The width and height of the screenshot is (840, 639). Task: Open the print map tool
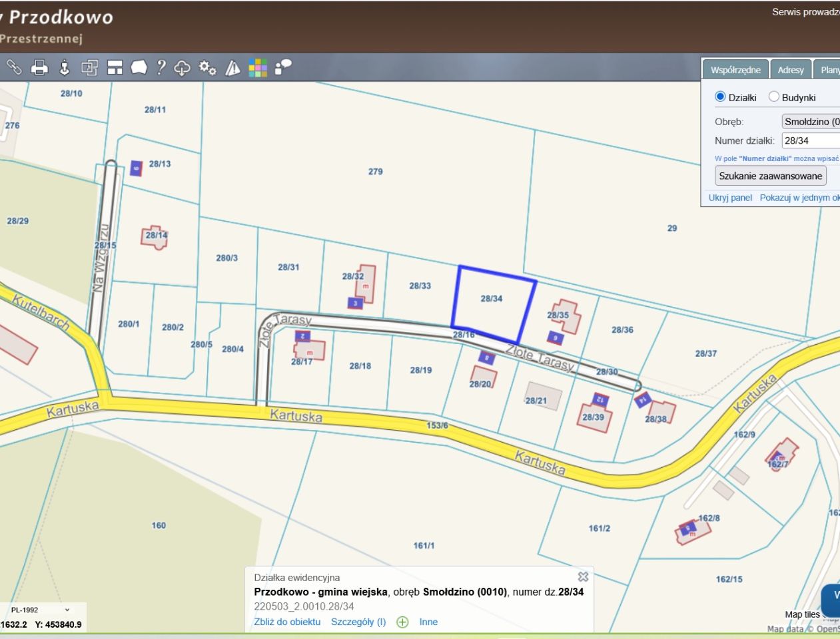point(39,67)
